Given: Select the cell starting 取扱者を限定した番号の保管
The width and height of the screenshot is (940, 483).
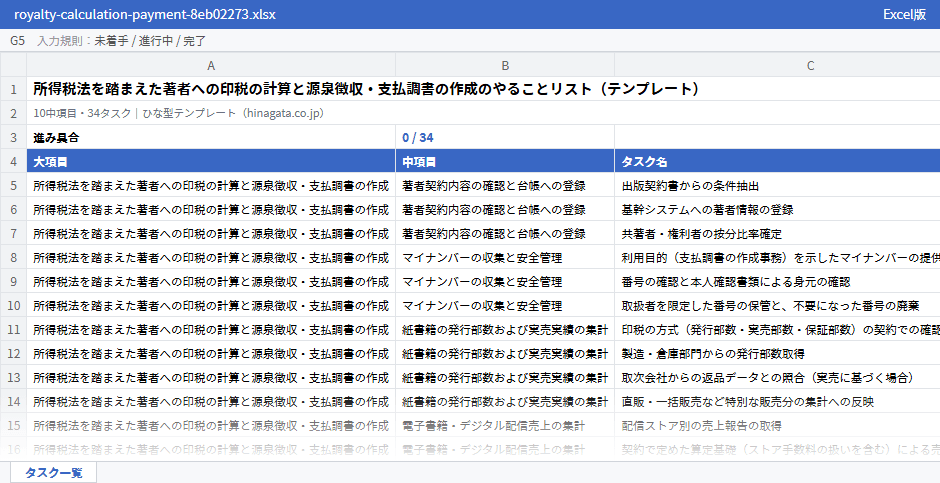Looking at the screenshot, I should (777, 306).
